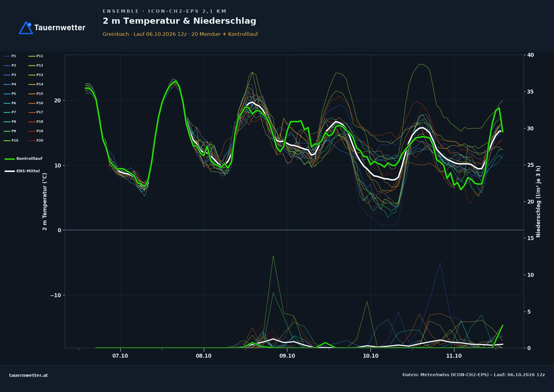Click legend entry P9
554x392 pixels.
[x=10, y=131]
